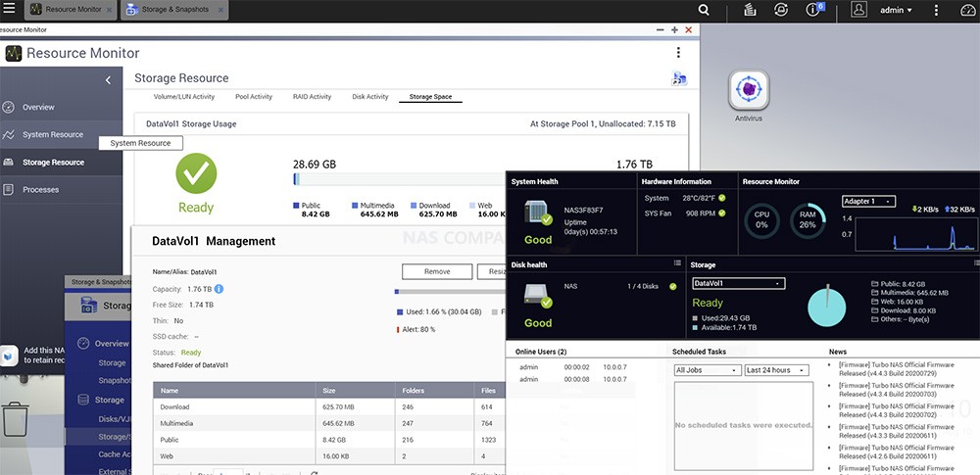Click the DataVol1 storage usage bar

(x=400, y=179)
